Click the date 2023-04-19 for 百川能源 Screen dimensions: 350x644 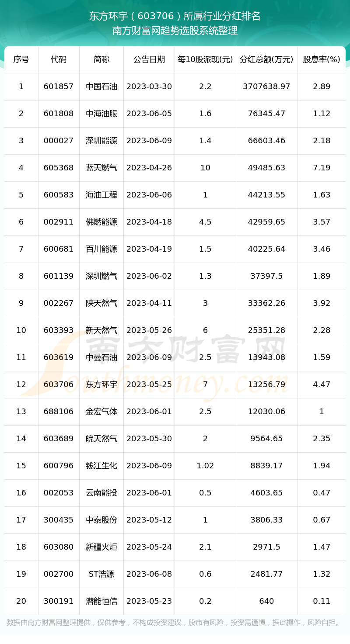click(x=149, y=249)
